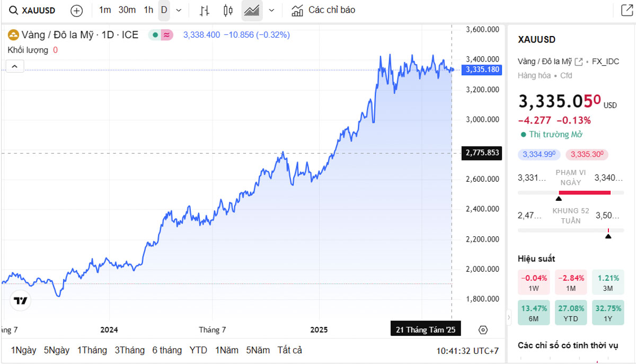Screen dimensions: 636x364
Task: Open Các chỉ báo indicators
Action: tap(324, 10)
